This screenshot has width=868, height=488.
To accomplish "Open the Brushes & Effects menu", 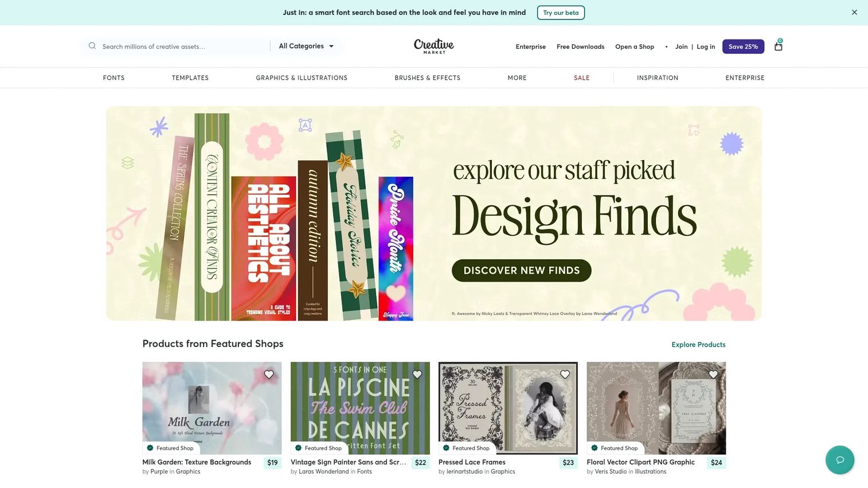I will tap(427, 77).
